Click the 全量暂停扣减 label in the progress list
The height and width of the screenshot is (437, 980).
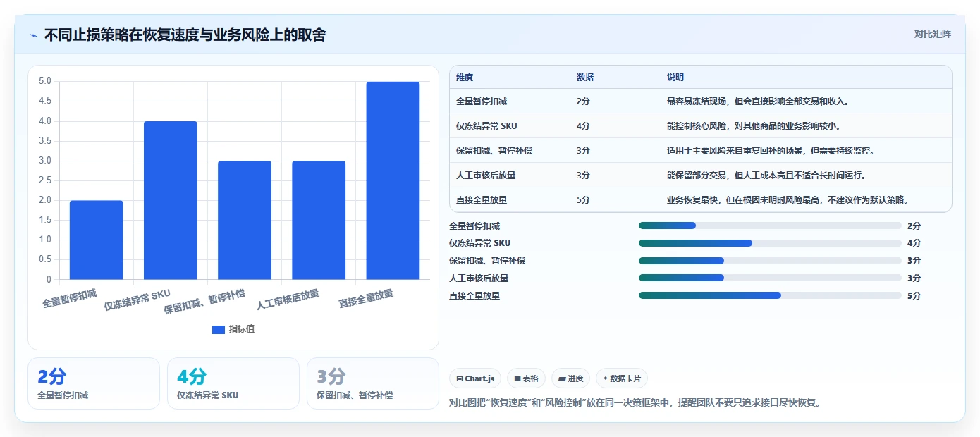[474, 226]
